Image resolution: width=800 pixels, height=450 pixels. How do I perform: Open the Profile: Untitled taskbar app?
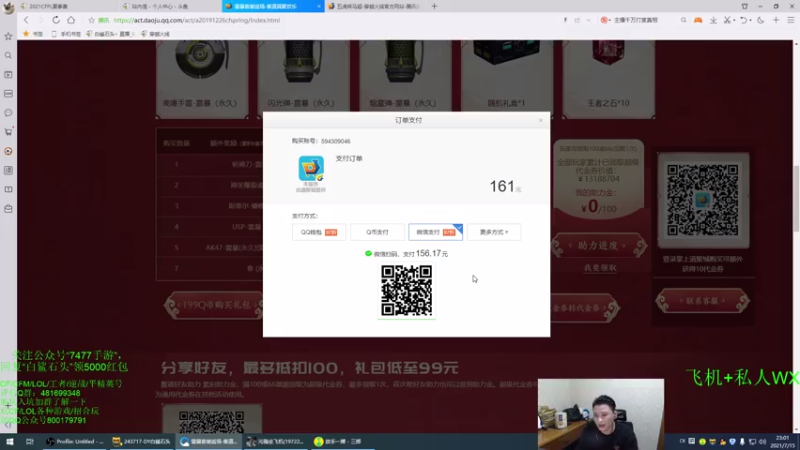coord(74,441)
